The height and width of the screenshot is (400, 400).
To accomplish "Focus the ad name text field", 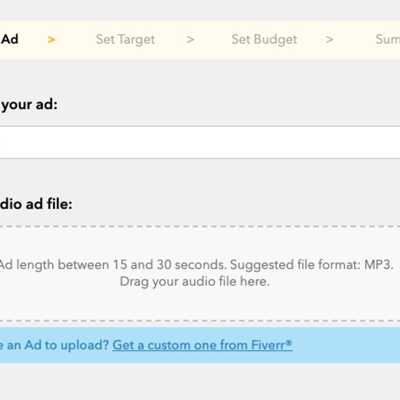I will [x=200, y=142].
